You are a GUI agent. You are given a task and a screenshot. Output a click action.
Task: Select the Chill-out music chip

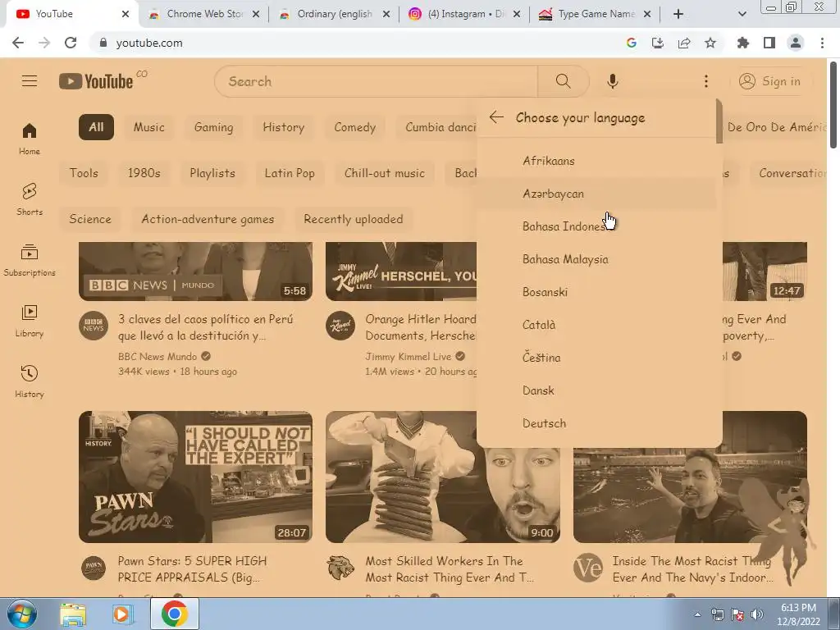(x=385, y=173)
